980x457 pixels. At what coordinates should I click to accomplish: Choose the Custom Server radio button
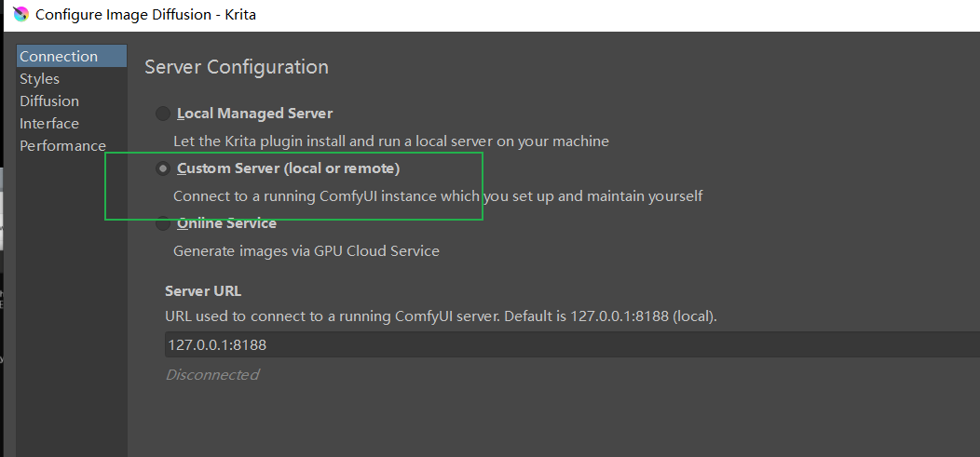(163, 168)
